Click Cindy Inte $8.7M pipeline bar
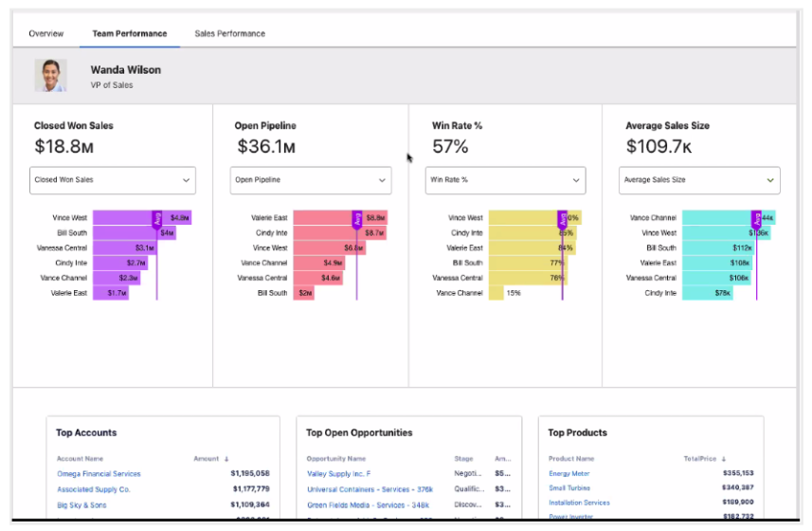The image size is (812, 531). (340, 232)
